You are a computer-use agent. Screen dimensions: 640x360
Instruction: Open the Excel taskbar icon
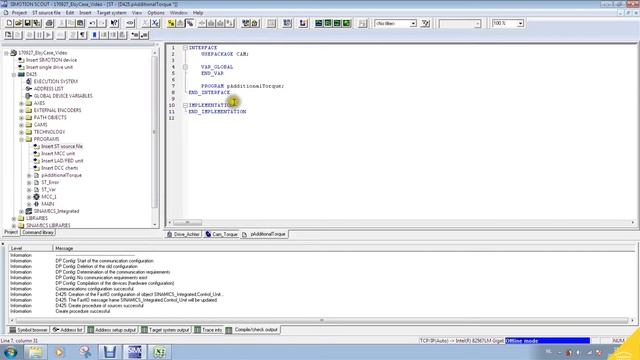[x=159, y=352]
